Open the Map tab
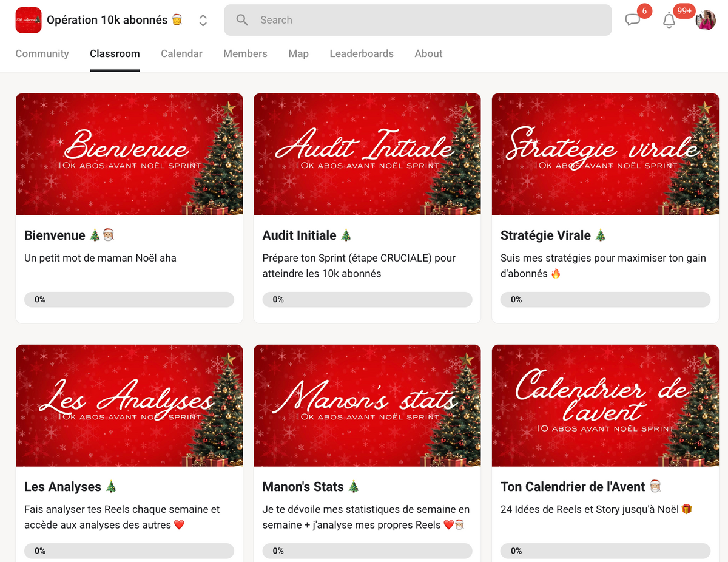Screen dimensions: 728x562 point(298,53)
